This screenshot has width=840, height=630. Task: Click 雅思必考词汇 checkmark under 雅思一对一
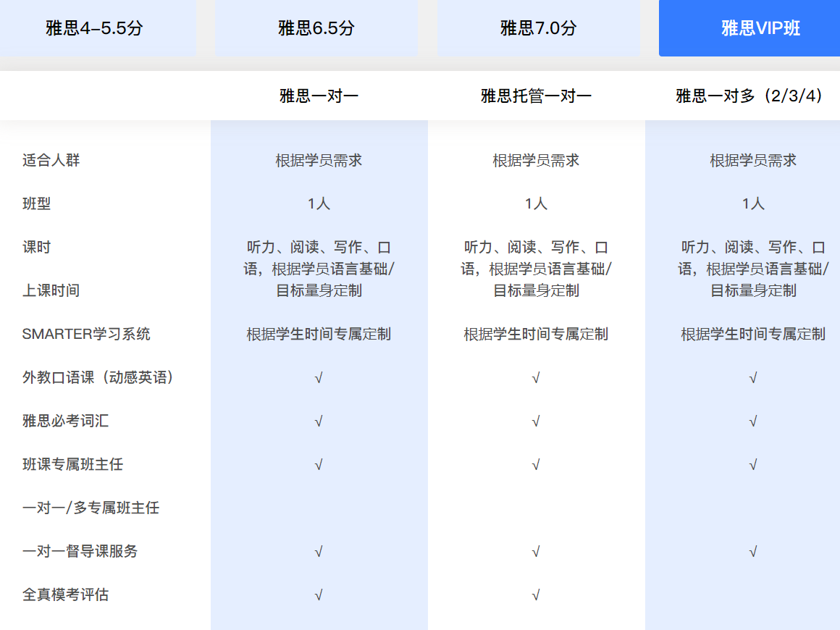pyautogui.click(x=319, y=421)
